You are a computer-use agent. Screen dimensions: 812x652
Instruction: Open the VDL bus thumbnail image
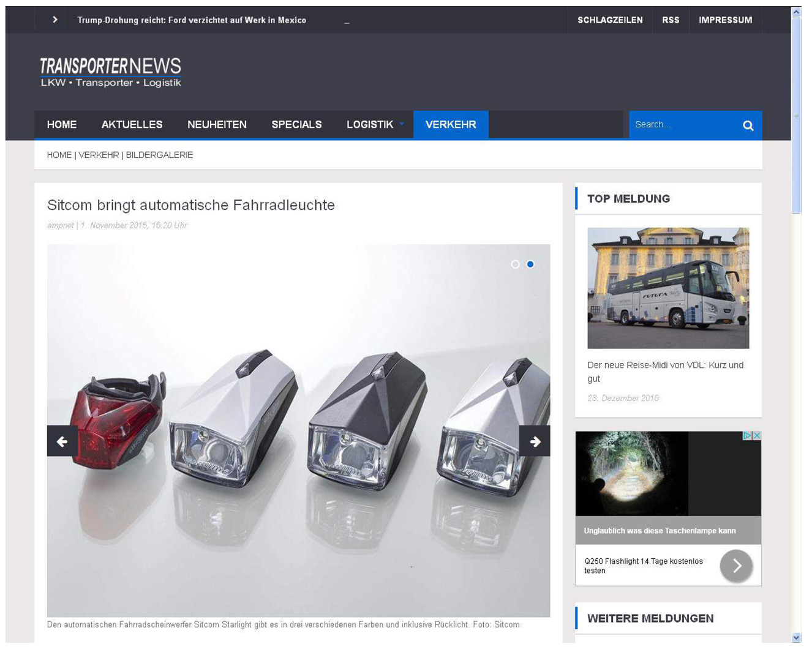click(668, 288)
